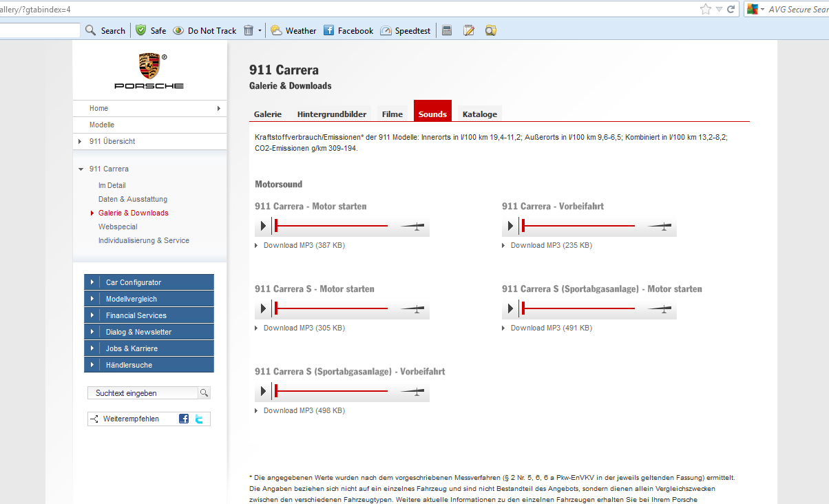
Task: Open the address bar history dropdown arrow
Action: pos(719,10)
